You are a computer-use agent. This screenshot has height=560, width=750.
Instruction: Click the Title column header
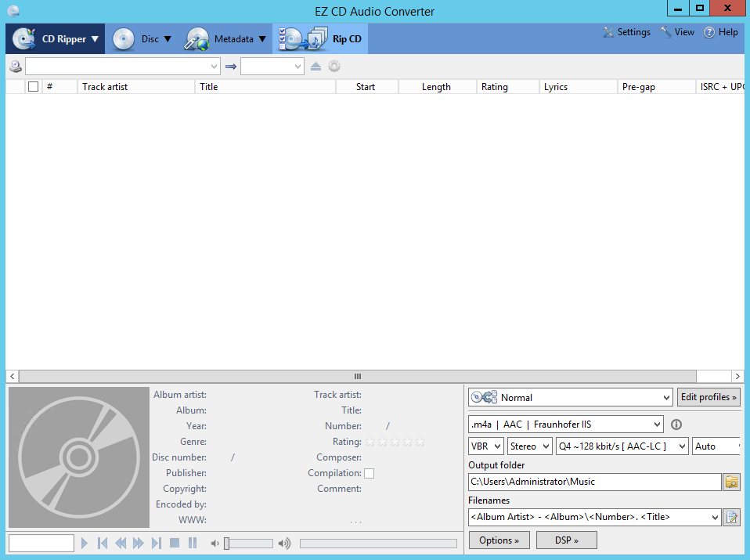pos(265,87)
